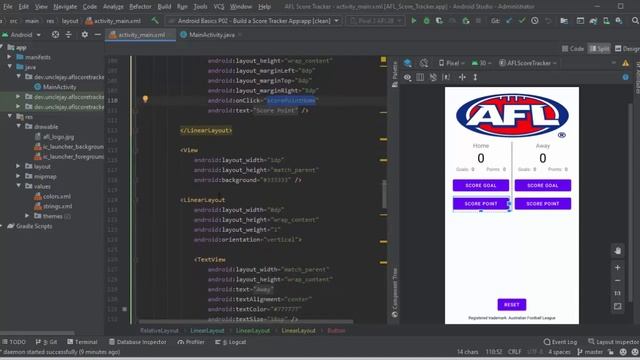
Task: Click the blue info icon in preview toolbar
Action: click(625, 77)
